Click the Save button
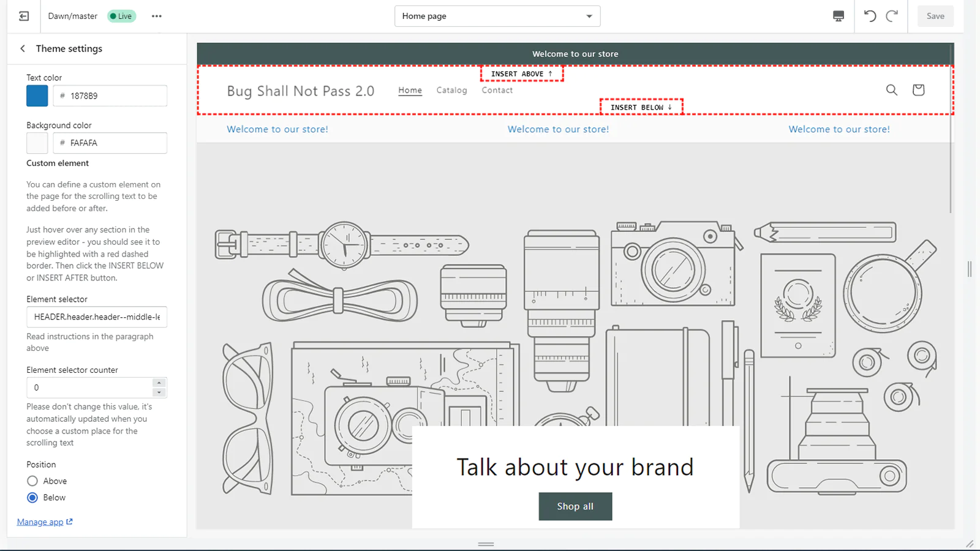 935,16
